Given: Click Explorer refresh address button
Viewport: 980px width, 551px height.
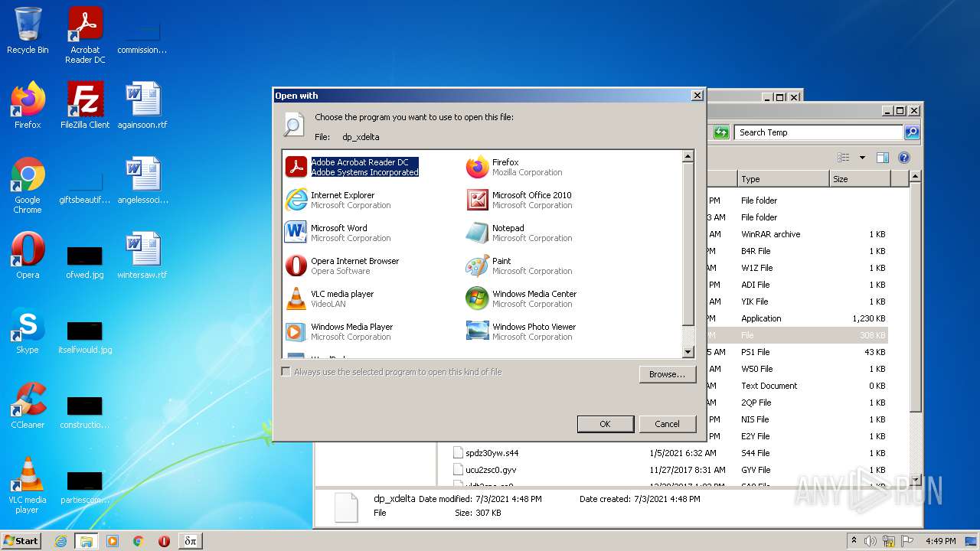Looking at the screenshot, I should point(720,132).
